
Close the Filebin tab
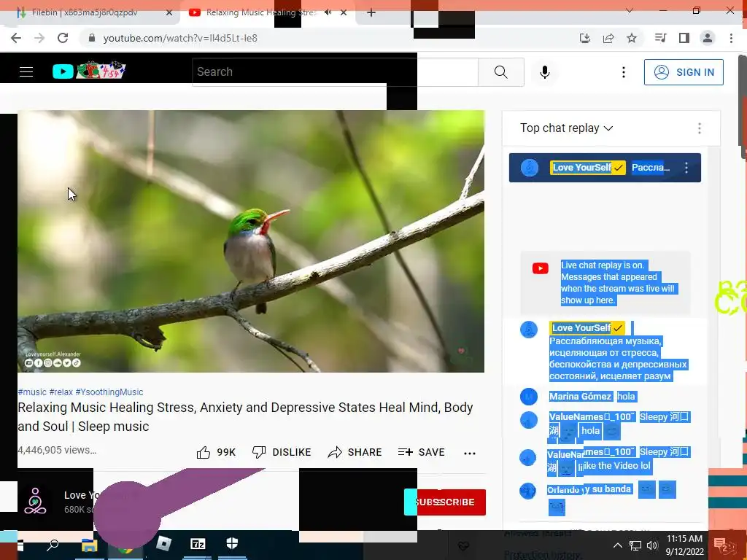point(169,13)
